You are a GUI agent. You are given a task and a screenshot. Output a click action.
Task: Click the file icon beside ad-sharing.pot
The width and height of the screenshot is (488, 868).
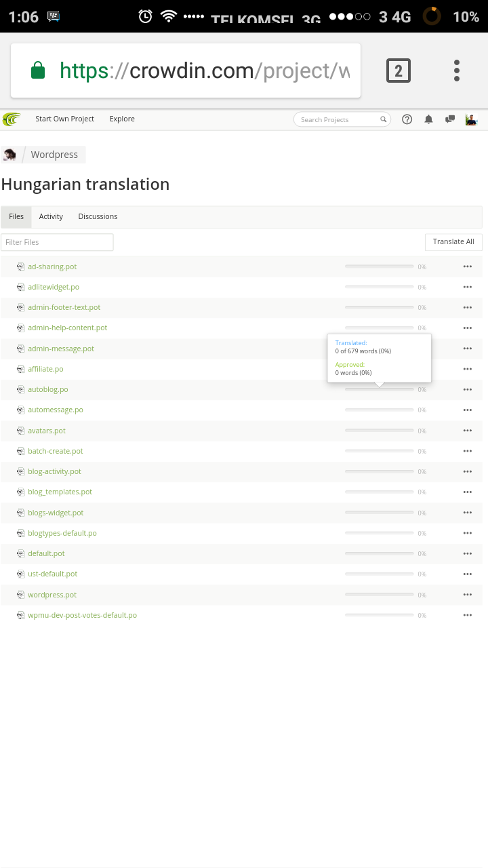20,267
